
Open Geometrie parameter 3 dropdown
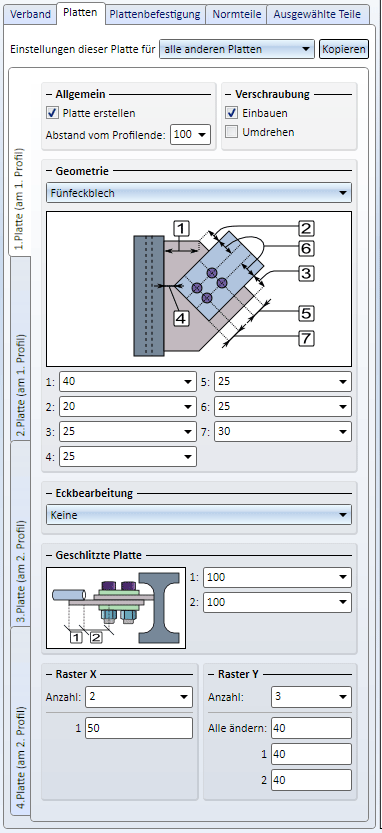128,432
